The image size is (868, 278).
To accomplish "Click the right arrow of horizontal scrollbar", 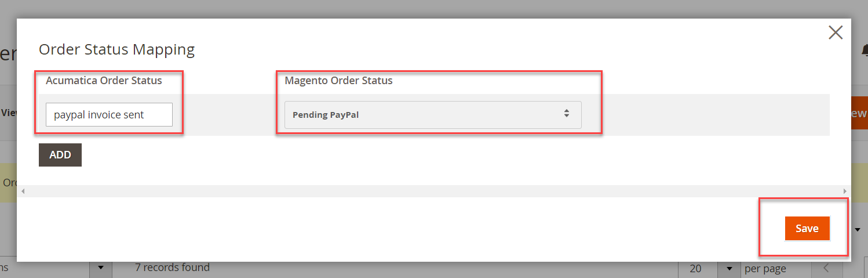I will click(x=845, y=191).
